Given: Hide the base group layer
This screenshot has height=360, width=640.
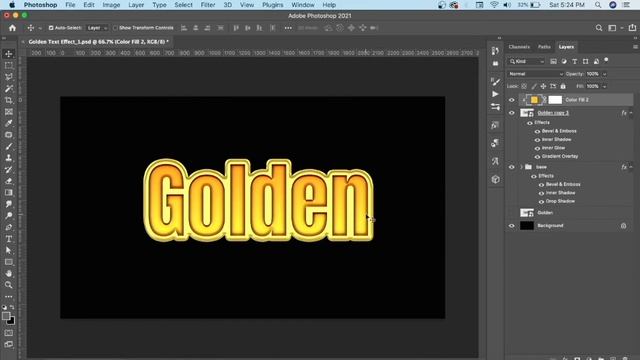Looking at the screenshot, I should [x=511, y=167].
